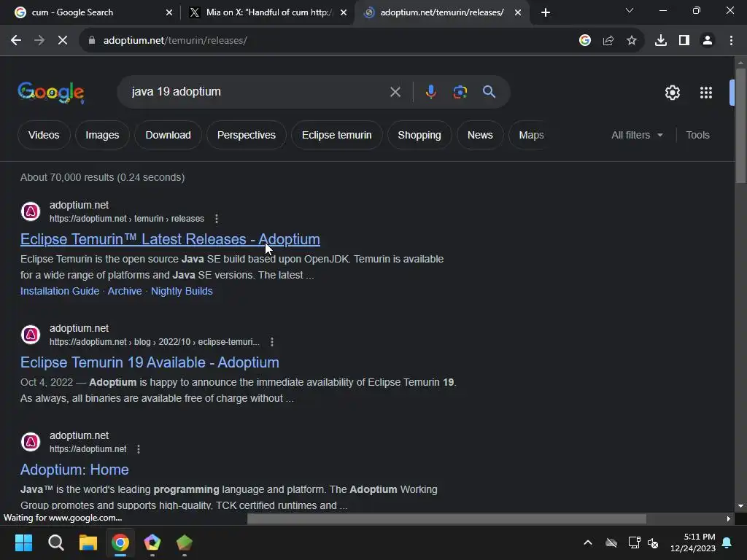This screenshot has height=560, width=747.
Task: Click the address bar URL
Action: point(175,41)
